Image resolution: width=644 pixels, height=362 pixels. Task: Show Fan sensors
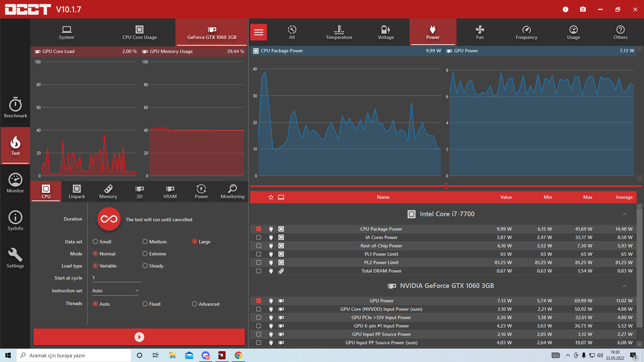(480, 32)
